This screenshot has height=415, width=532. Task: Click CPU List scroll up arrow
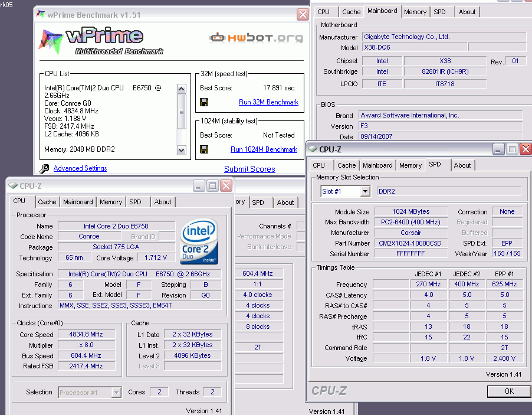click(x=182, y=89)
